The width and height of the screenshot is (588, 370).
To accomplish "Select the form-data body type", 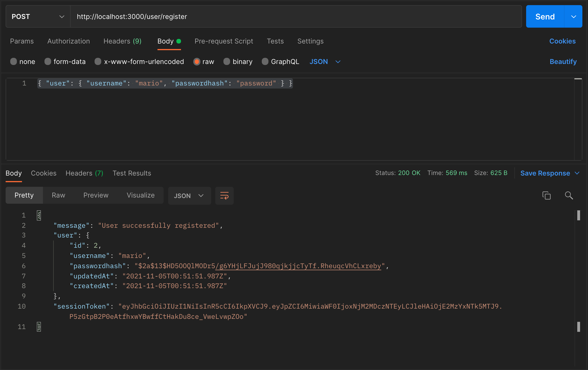I will [x=65, y=61].
